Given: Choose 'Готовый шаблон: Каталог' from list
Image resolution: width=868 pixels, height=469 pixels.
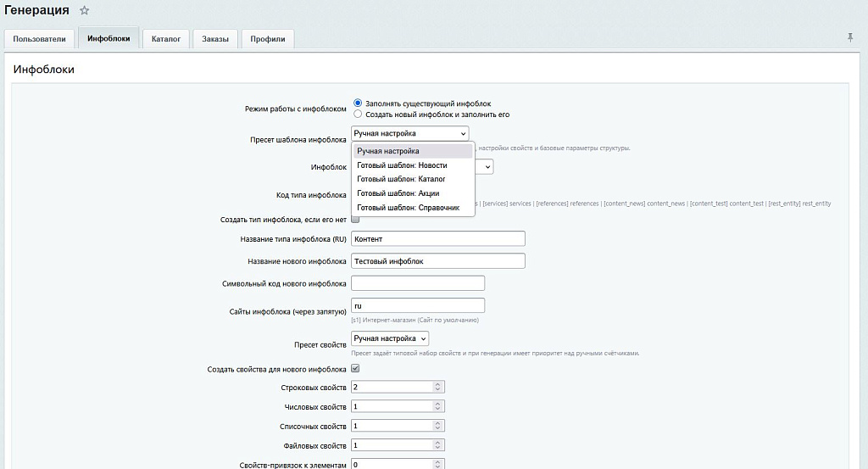Looking at the screenshot, I should [401, 179].
